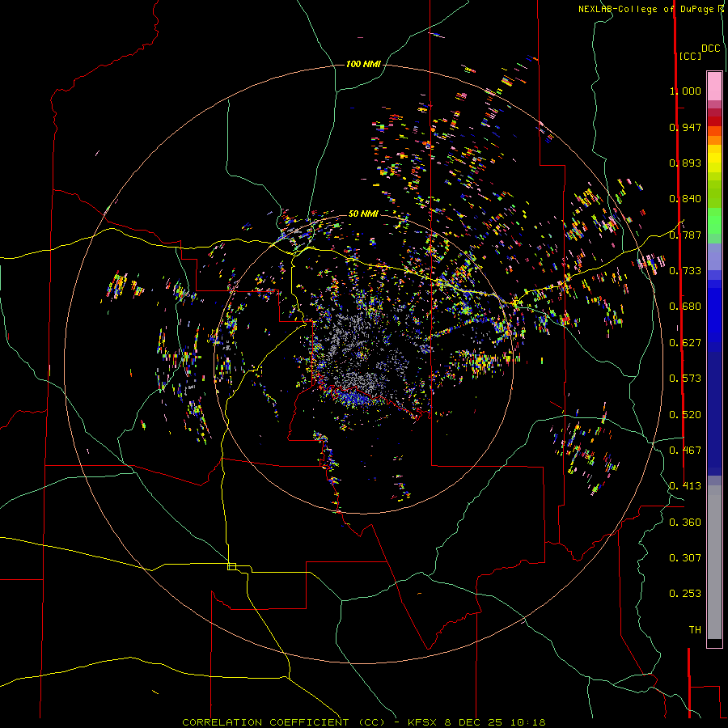Click the gray low-value section of color bar
The height and width of the screenshot is (728, 728).
coord(714,562)
